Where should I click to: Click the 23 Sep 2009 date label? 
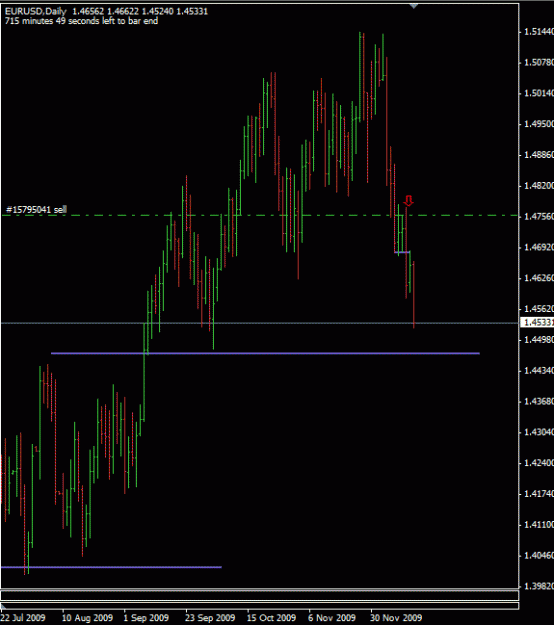coord(210,617)
